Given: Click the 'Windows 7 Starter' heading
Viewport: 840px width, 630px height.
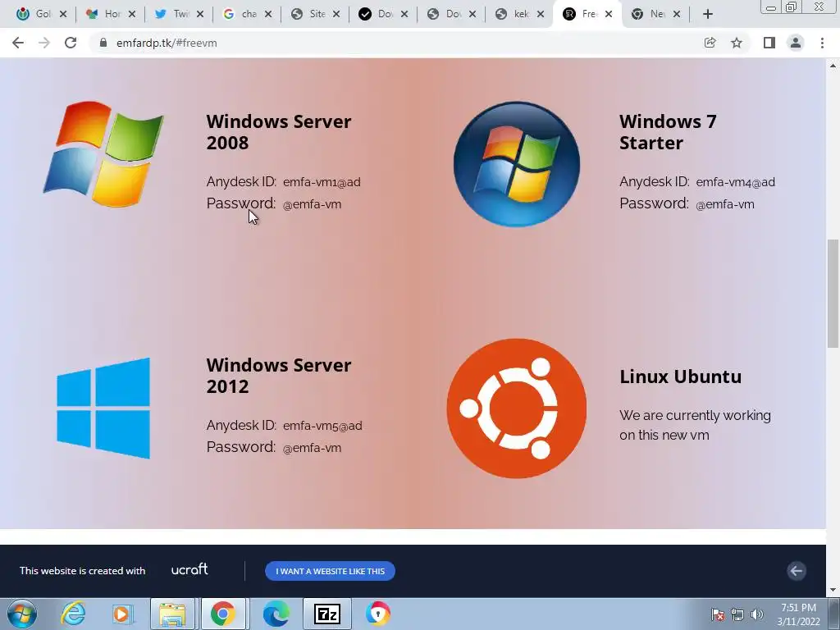Looking at the screenshot, I should pyautogui.click(x=668, y=132).
